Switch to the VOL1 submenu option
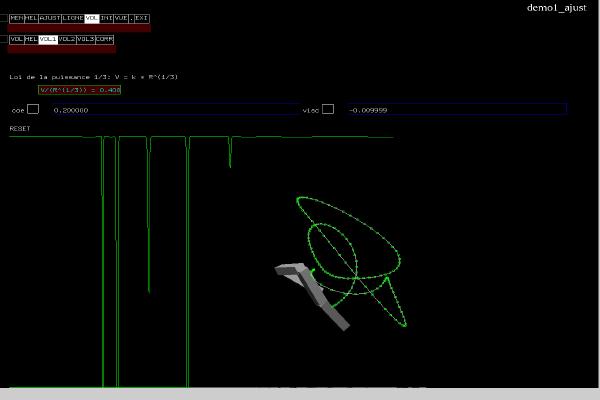The height and width of the screenshot is (400, 600). point(48,39)
